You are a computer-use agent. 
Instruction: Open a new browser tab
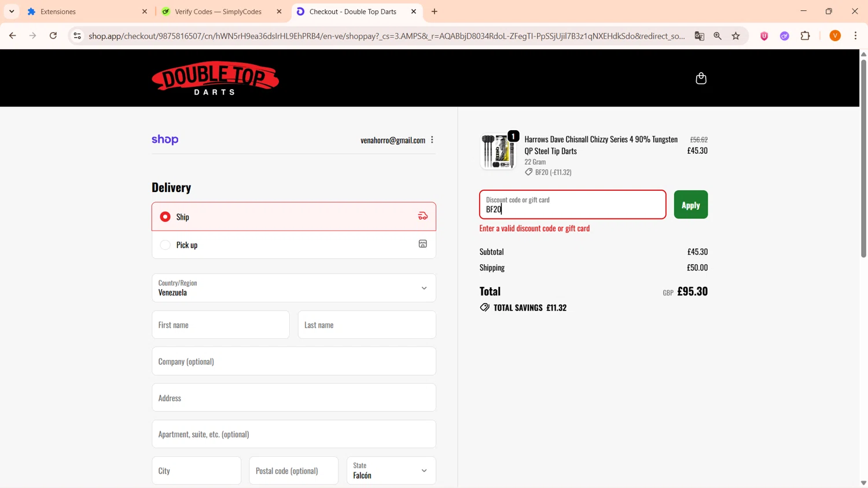pyautogui.click(x=435, y=12)
